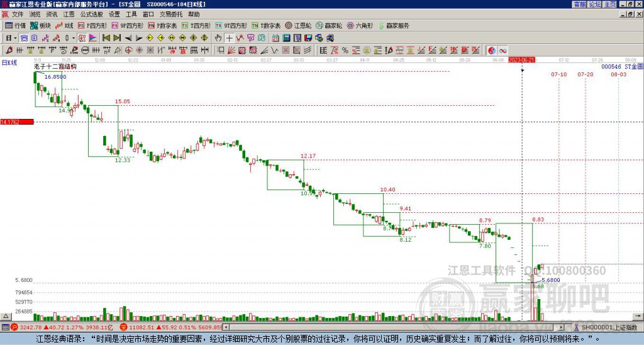The width and height of the screenshot is (644, 345).
Task: Click the 2023-06-21 red date marker
Action: pos(521,60)
